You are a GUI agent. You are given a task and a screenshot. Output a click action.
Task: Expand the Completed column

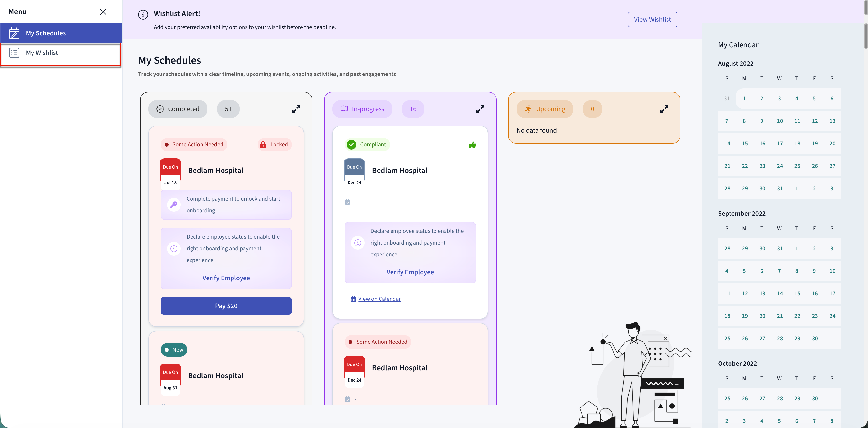pos(296,109)
